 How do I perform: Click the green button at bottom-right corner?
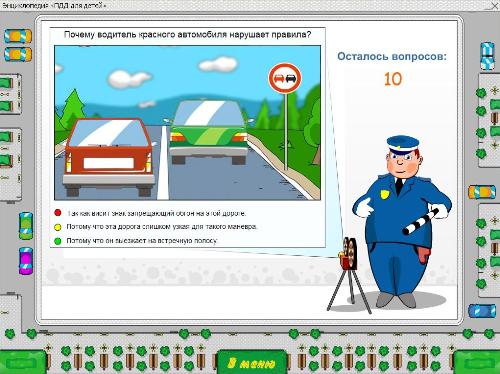point(477,362)
